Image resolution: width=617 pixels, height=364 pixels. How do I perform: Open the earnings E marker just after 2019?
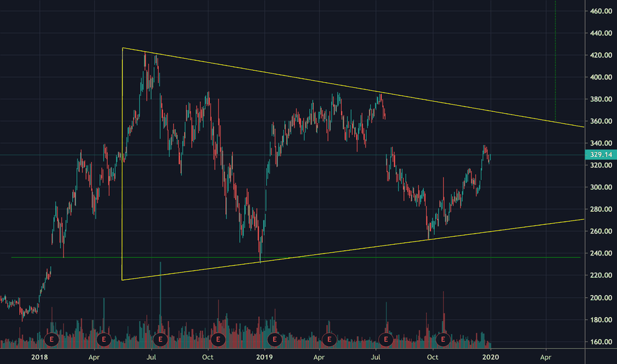click(275, 340)
